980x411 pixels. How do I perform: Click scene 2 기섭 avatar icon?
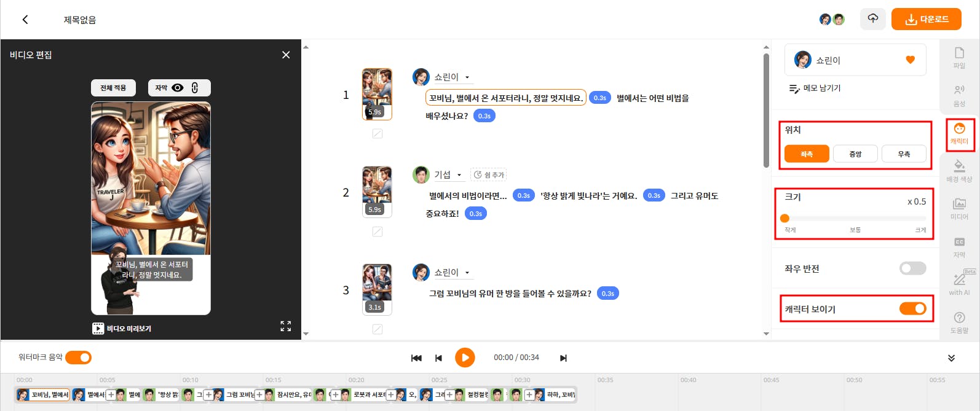coord(421,174)
